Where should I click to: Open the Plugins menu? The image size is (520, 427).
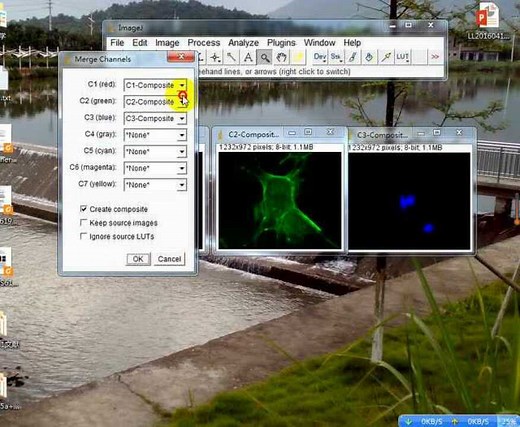tap(281, 43)
